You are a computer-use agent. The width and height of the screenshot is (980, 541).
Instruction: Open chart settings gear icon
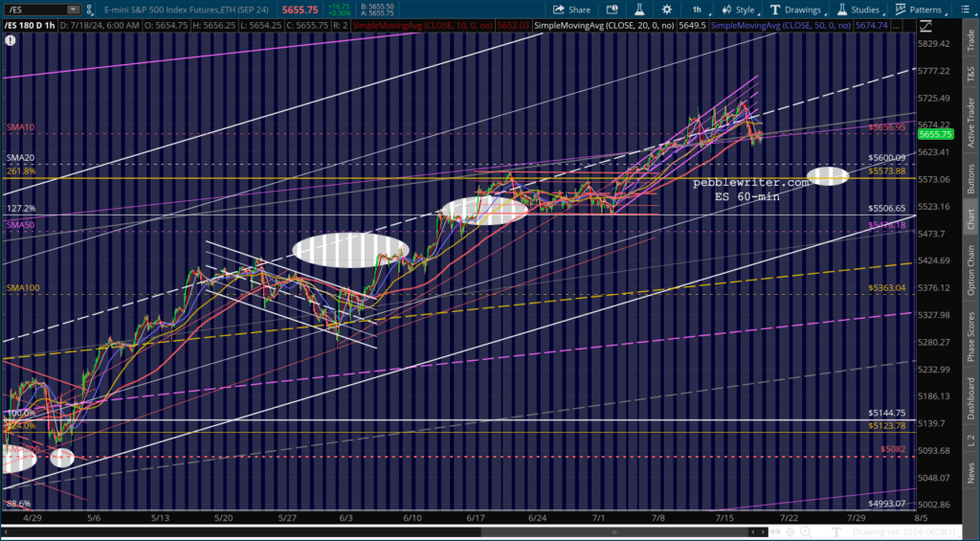[x=667, y=10]
